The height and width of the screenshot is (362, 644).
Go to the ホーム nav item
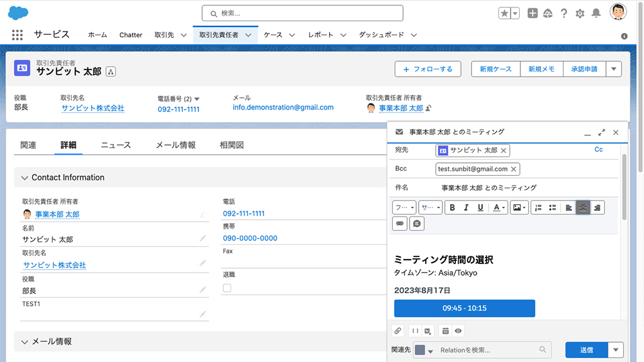pyautogui.click(x=97, y=35)
